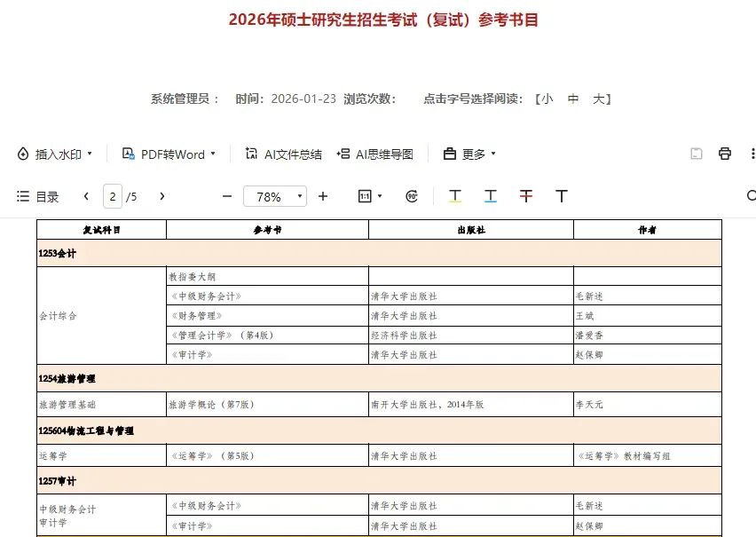Choose 大 large font size

tap(598, 99)
